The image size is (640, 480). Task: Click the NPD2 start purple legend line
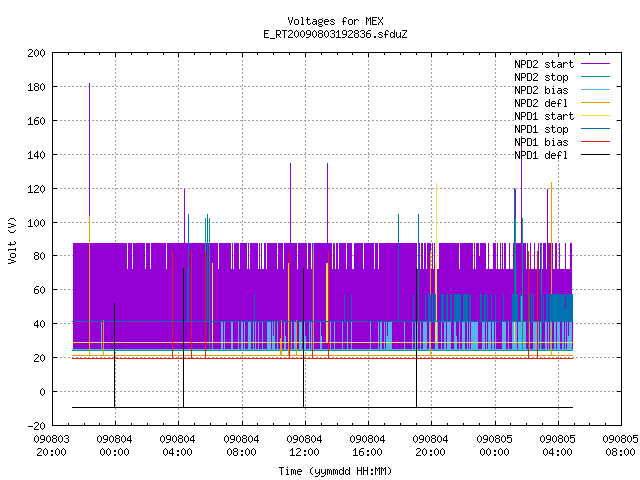[x=596, y=64]
